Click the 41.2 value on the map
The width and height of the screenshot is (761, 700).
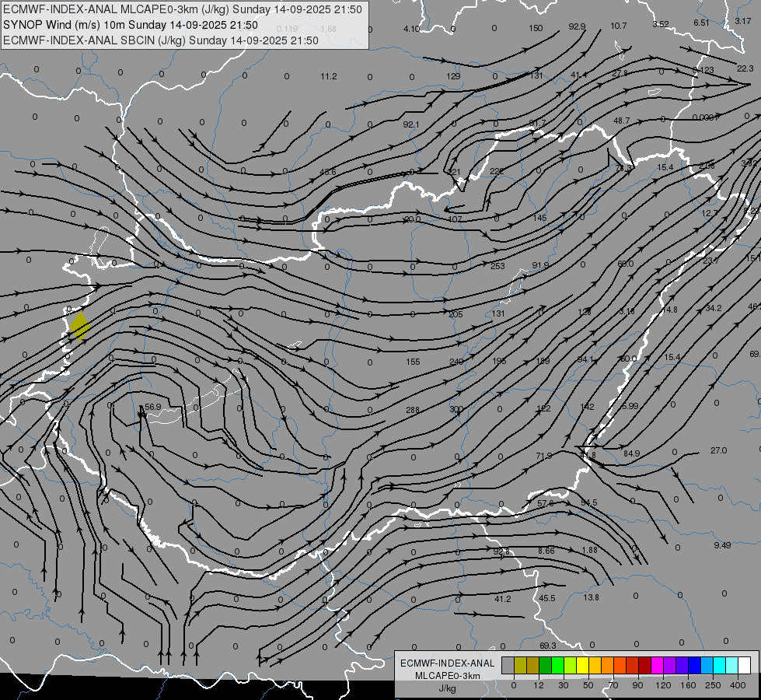(502, 599)
